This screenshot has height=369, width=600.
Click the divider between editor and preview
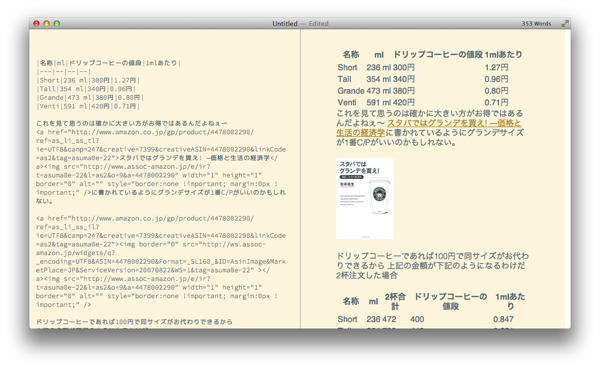(x=300, y=178)
